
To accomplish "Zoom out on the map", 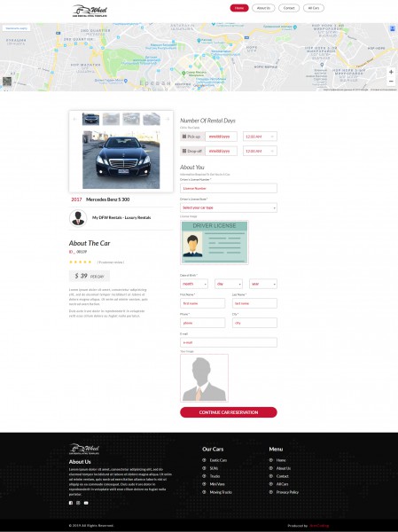I will [x=391, y=81].
